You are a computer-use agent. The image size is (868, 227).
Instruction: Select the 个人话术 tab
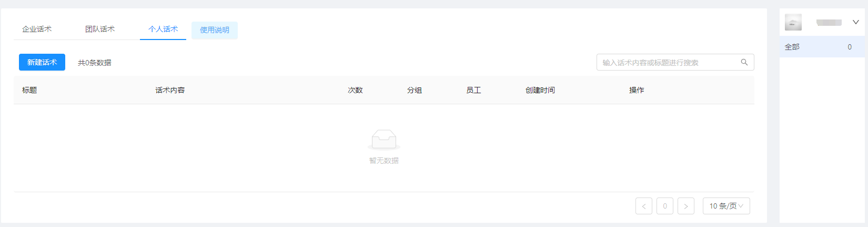click(163, 29)
